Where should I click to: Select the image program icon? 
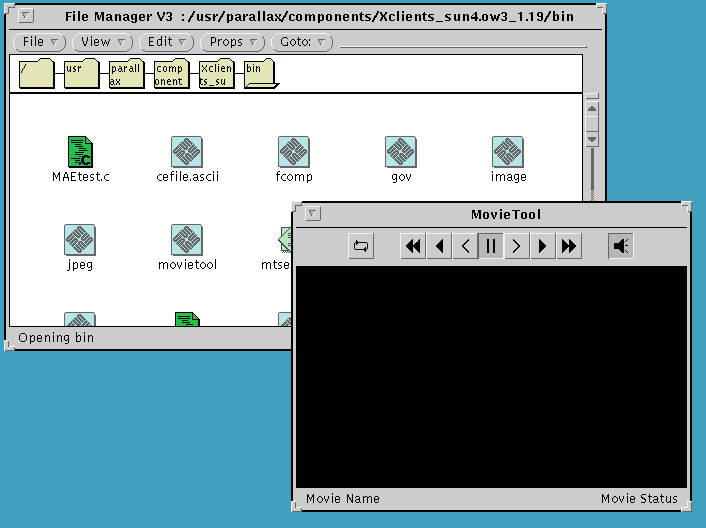pos(508,152)
